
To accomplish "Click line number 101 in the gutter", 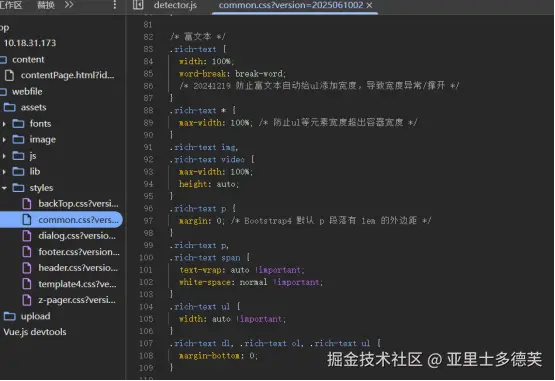I will coord(146,270).
